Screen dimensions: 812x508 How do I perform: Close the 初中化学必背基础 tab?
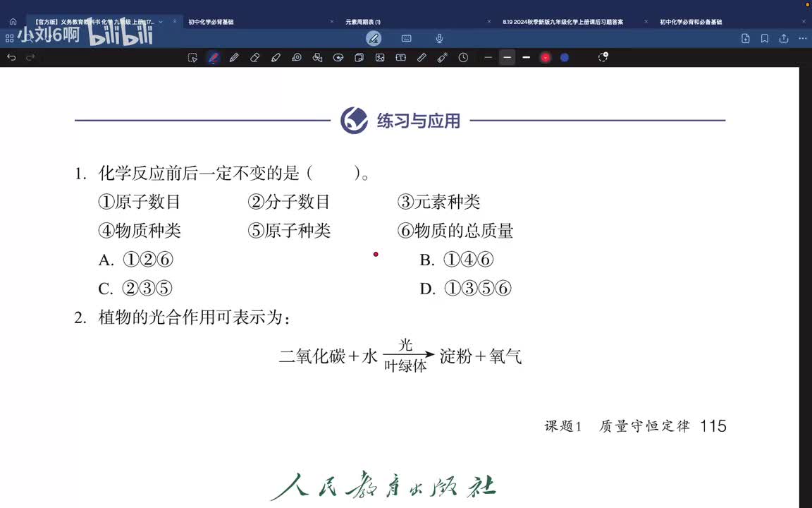[332, 22]
